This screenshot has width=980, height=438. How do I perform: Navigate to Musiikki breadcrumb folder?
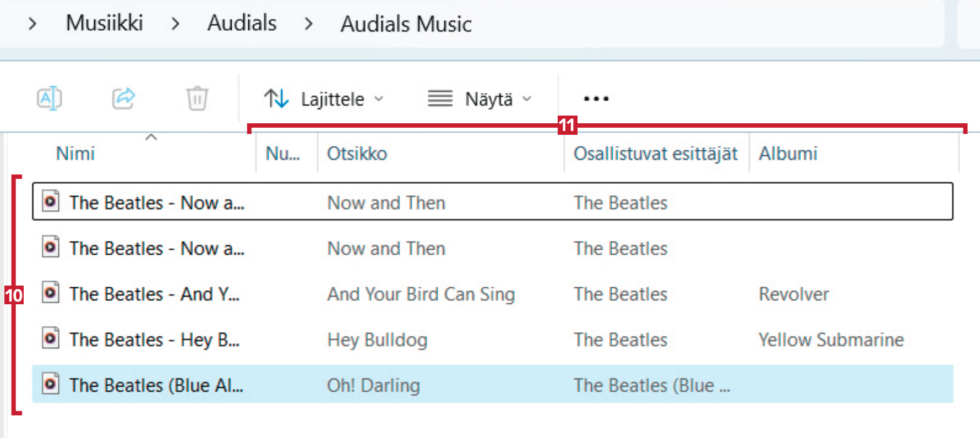(x=105, y=23)
